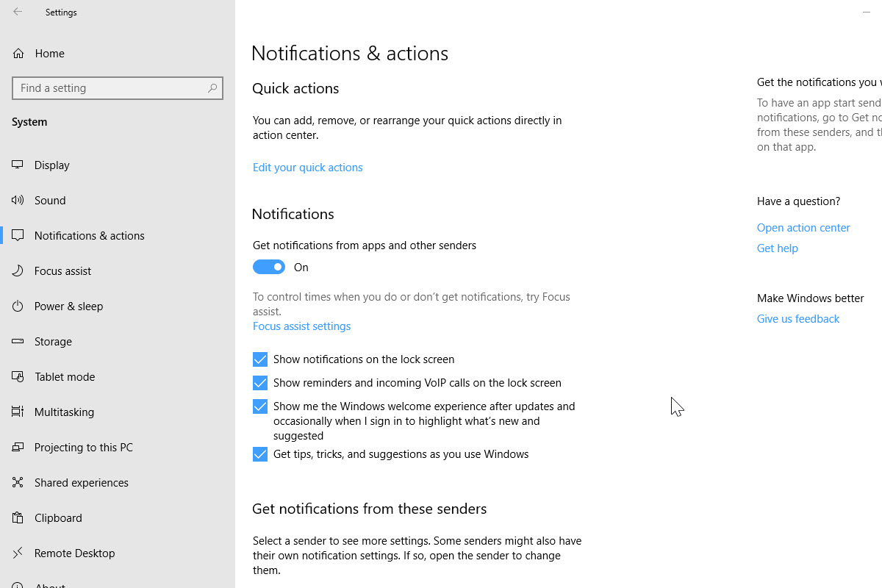882x588 pixels.
Task: Click the System section heading
Action: [x=29, y=122]
